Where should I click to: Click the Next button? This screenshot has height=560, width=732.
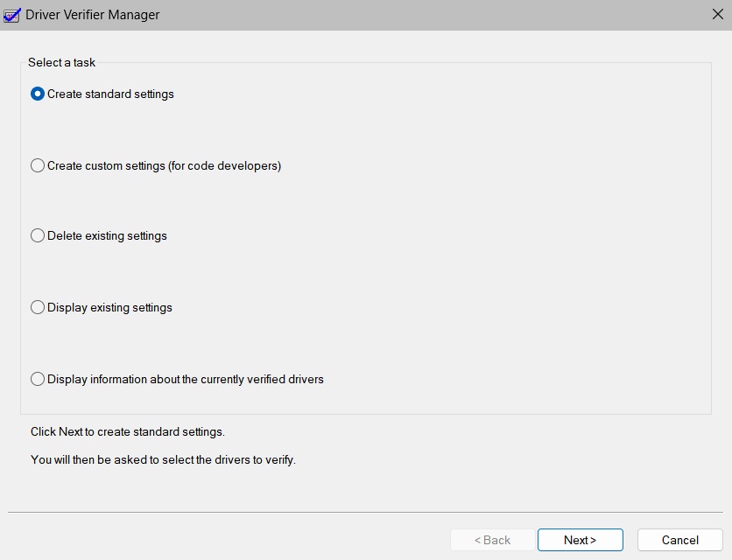(x=580, y=540)
